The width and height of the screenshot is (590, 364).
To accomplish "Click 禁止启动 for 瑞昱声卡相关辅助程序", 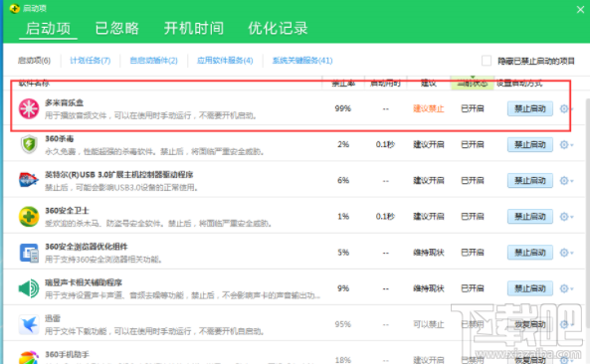I will [529, 288].
